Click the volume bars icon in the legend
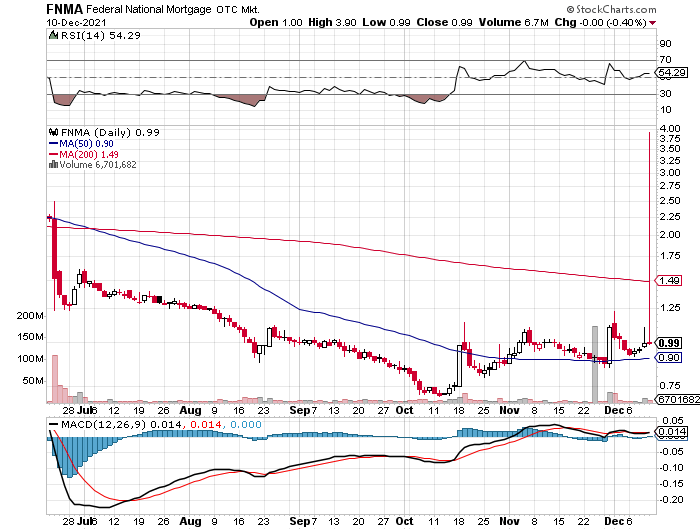 point(53,164)
